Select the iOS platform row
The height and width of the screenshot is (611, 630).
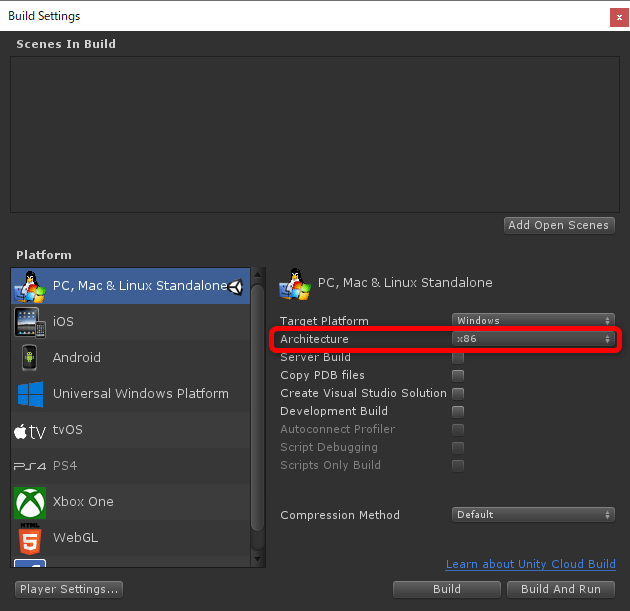point(131,322)
